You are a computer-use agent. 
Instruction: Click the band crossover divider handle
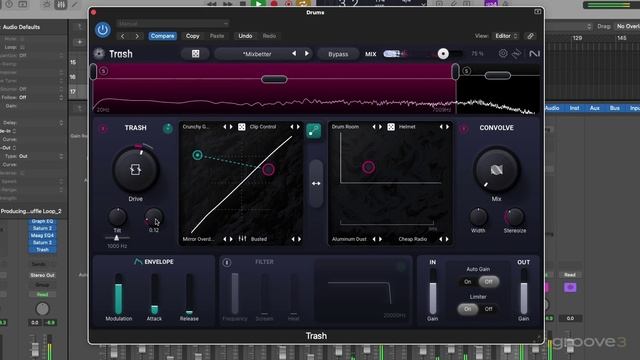[x=455, y=72]
